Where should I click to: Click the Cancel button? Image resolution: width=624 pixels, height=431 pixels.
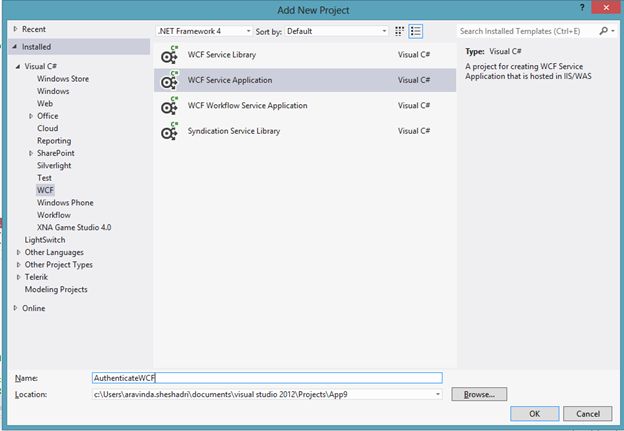(x=587, y=413)
